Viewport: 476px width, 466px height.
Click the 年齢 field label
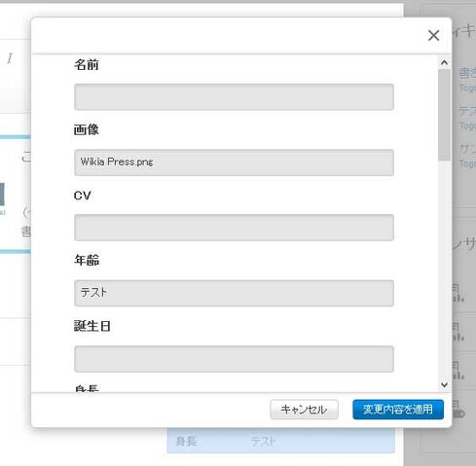pos(87,260)
